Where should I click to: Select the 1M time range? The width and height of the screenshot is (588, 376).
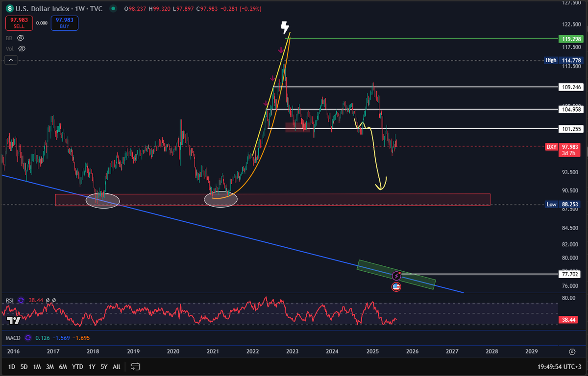coord(37,366)
